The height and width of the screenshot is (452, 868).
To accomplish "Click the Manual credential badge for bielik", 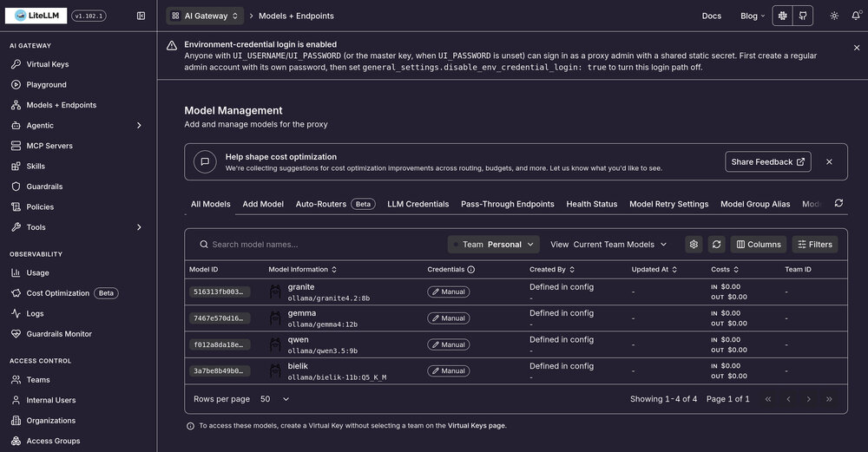I will click(449, 371).
